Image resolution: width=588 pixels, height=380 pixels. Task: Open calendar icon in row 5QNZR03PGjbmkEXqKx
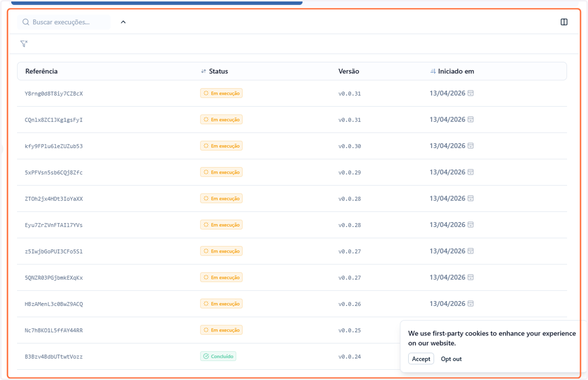pyautogui.click(x=471, y=278)
